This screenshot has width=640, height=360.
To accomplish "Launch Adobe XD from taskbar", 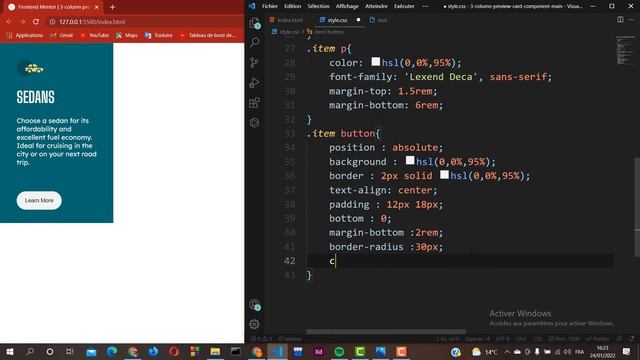I will click(318, 351).
